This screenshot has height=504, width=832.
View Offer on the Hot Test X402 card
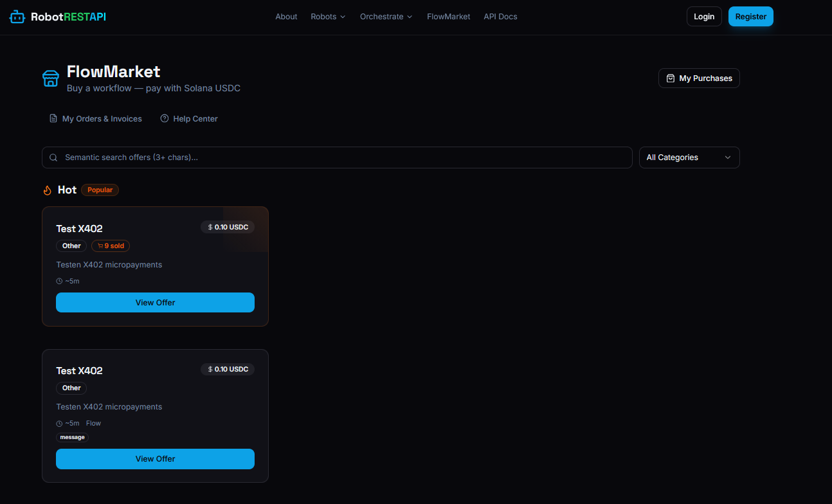pyautogui.click(x=155, y=303)
